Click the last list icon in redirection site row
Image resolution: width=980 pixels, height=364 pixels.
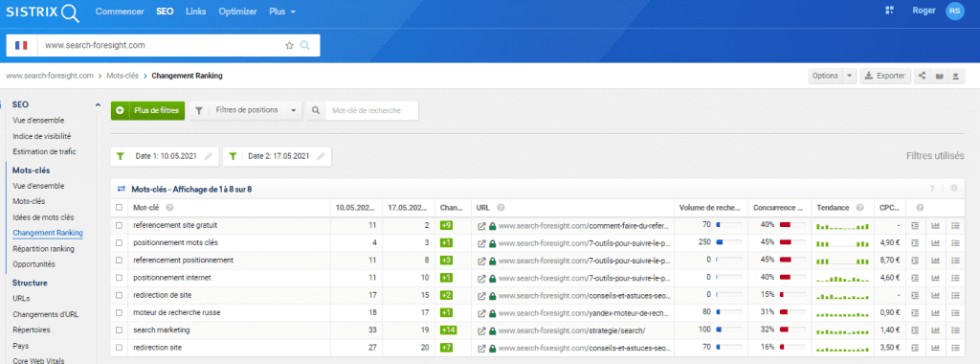[955, 347]
